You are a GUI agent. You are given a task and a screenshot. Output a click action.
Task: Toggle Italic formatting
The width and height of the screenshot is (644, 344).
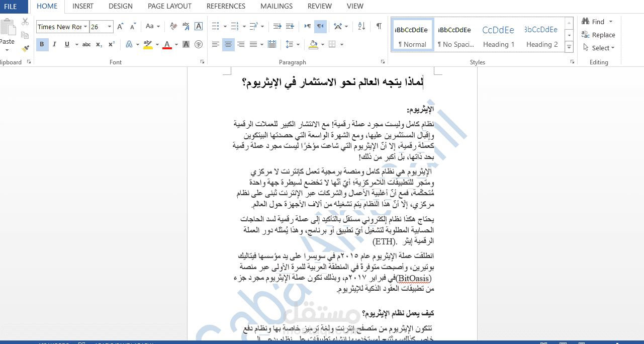coord(55,44)
